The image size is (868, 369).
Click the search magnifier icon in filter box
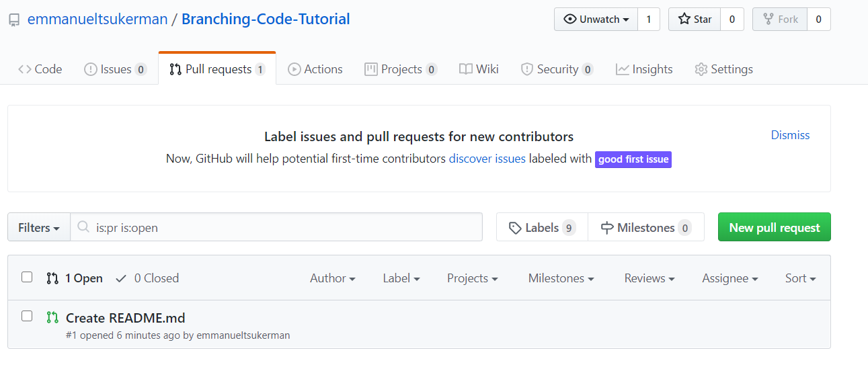(83, 227)
